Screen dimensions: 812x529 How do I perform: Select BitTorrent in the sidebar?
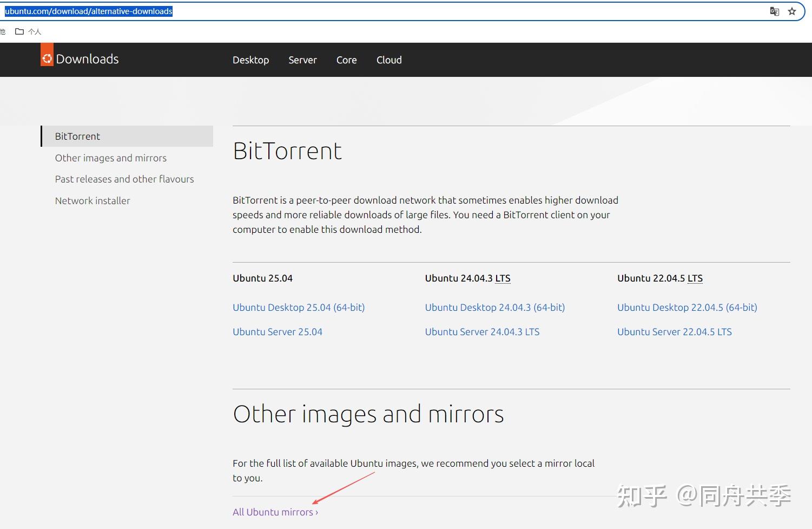click(77, 136)
